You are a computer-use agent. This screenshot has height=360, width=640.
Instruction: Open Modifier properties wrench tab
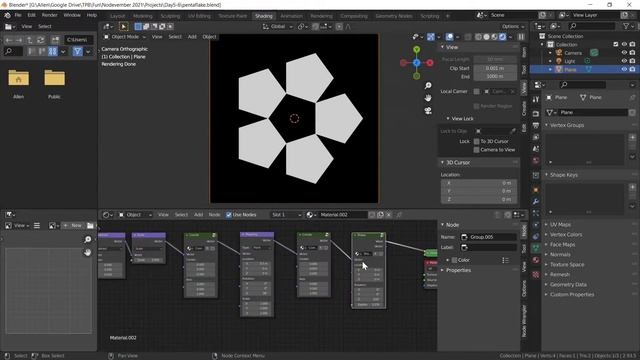click(x=536, y=202)
